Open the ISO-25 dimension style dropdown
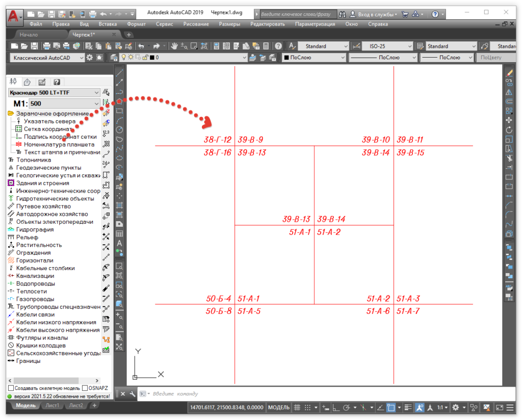522x420 pixels. click(x=388, y=46)
